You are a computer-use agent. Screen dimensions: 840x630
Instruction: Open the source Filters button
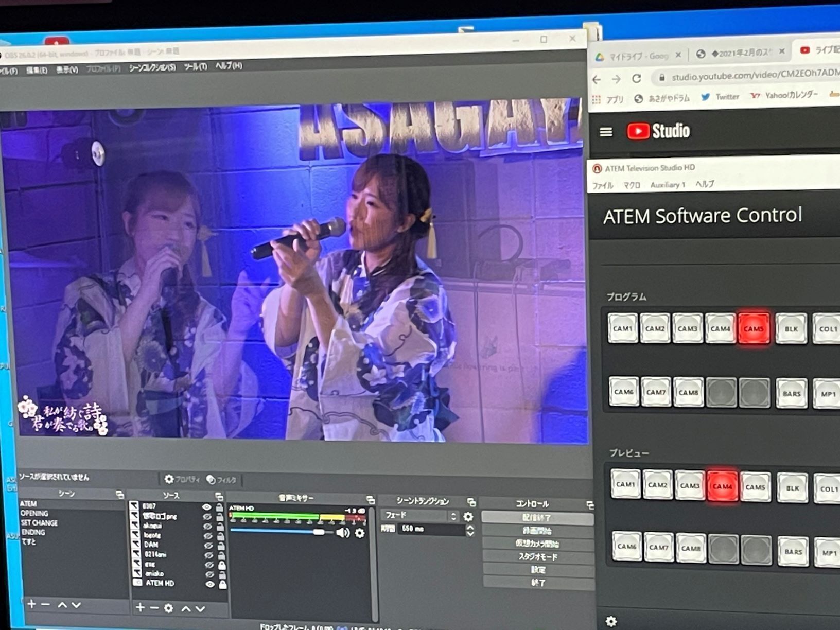221,480
